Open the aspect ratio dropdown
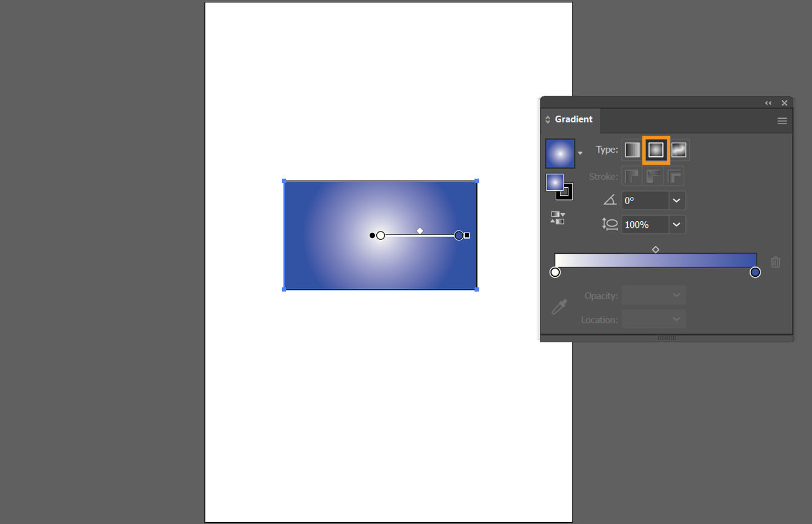The height and width of the screenshot is (524, 812). tap(676, 224)
